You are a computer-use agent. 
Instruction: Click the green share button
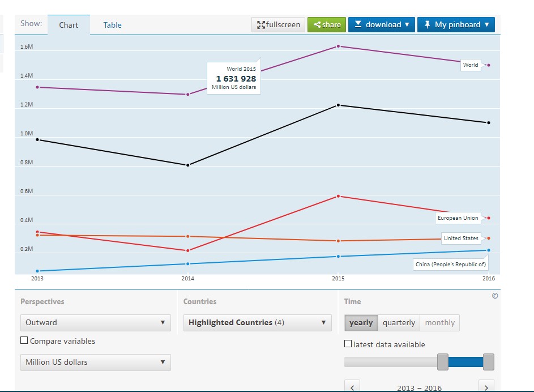(x=327, y=24)
